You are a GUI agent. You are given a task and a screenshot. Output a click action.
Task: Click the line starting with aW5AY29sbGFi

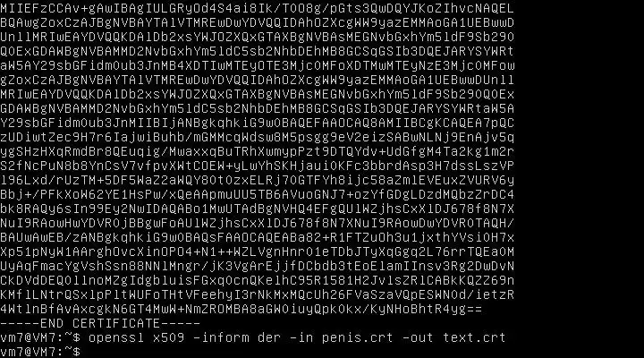(257, 65)
